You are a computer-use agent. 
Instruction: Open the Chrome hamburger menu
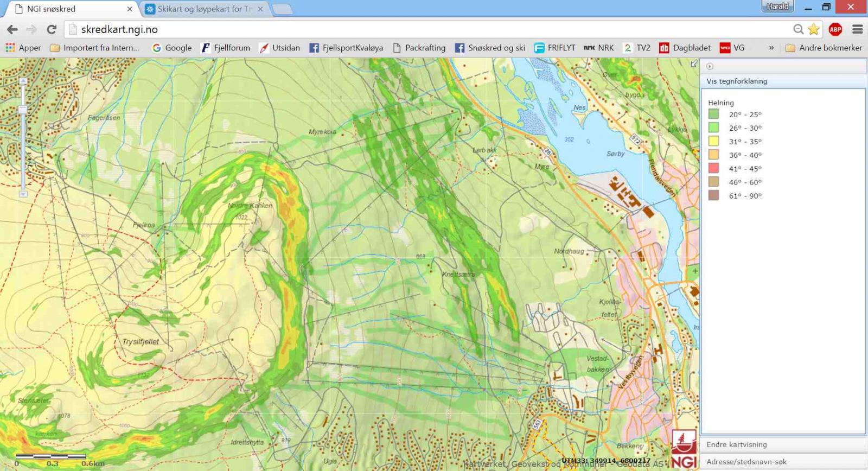pos(857,29)
